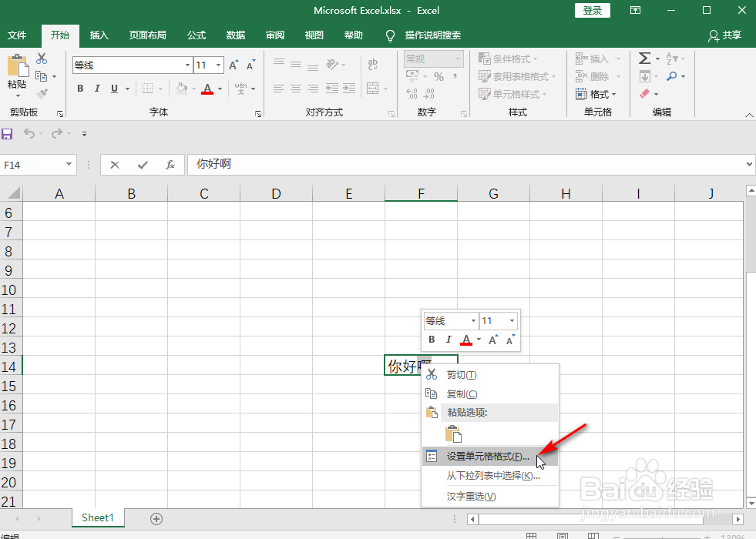The image size is (756, 539).
Task: Select column C header
Action: tap(204, 193)
